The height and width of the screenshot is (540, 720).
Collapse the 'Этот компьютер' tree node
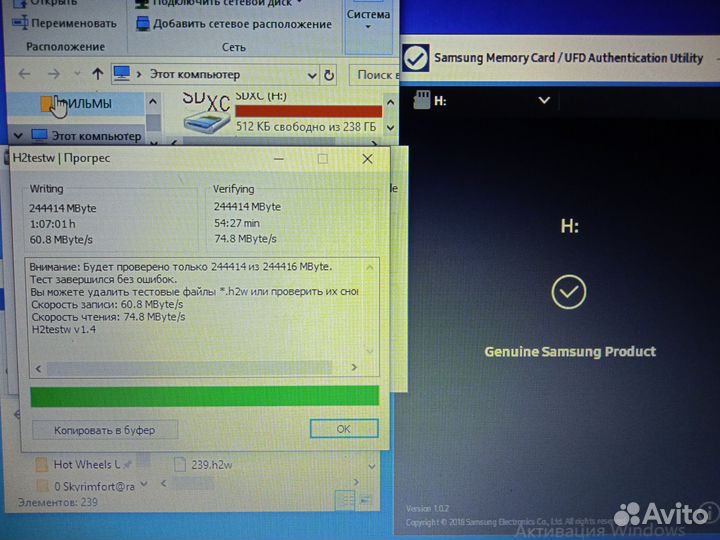(x=18, y=136)
